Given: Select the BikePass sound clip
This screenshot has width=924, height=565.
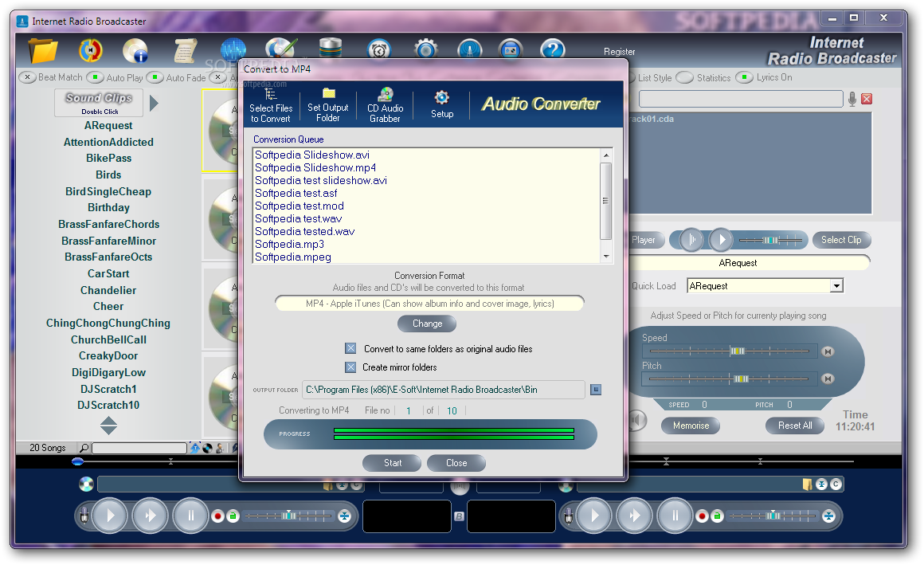Looking at the screenshot, I should (108, 158).
